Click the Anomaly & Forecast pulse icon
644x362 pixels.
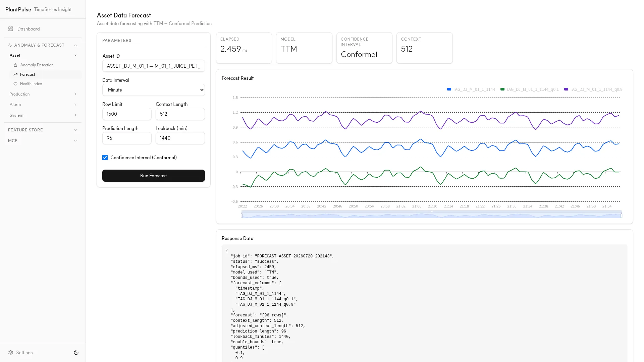(10, 45)
